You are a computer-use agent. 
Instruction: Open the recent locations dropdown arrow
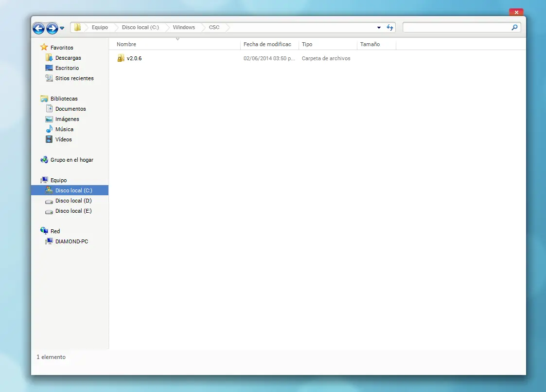click(x=62, y=28)
